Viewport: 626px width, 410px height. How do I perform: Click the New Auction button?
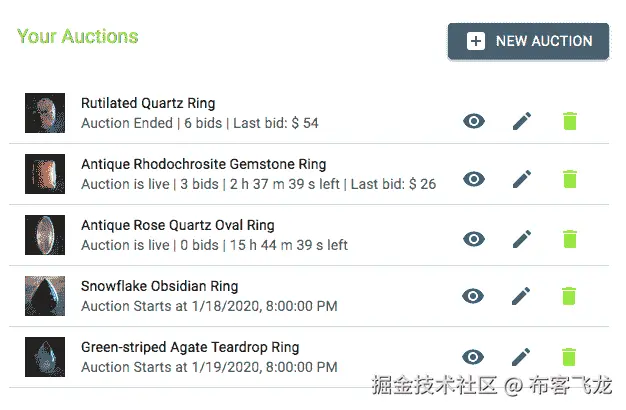coord(528,41)
